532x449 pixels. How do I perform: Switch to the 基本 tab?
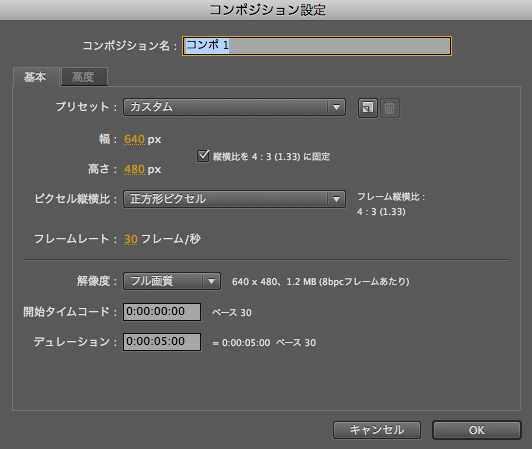coord(36,77)
